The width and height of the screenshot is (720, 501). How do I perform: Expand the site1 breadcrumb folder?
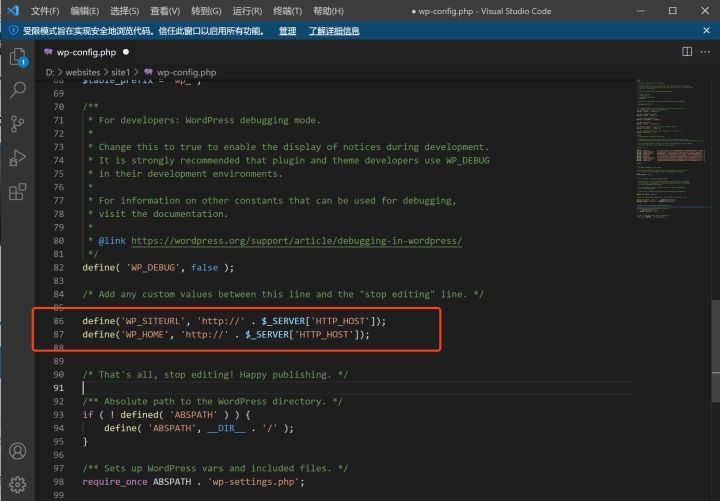coord(120,72)
